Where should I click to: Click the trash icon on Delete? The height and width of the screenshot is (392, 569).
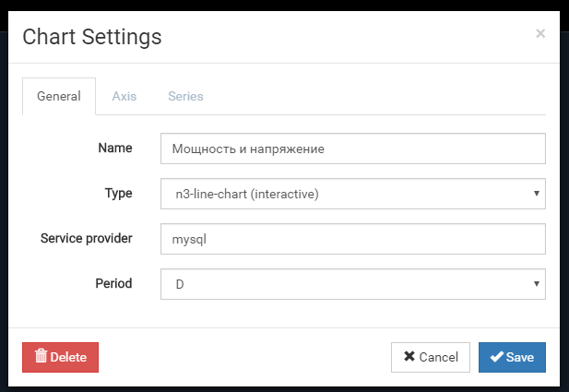[x=41, y=357]
